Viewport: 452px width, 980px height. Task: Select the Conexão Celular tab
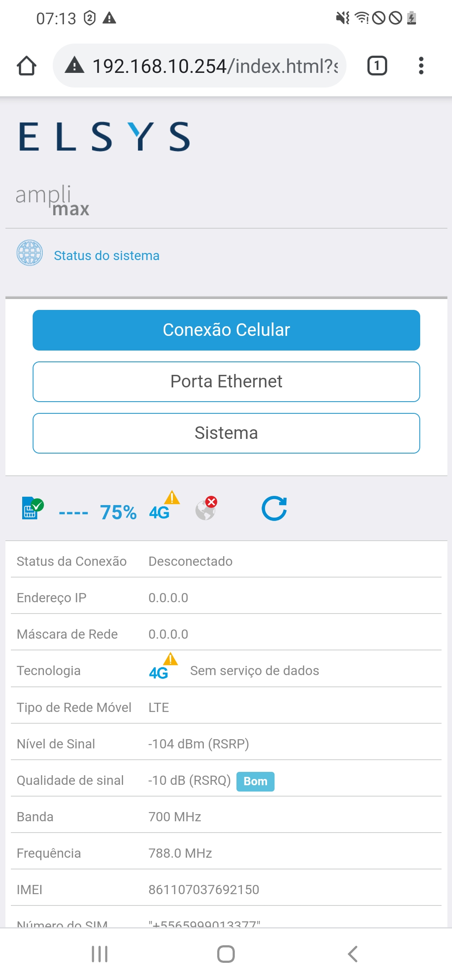(226, 330)
